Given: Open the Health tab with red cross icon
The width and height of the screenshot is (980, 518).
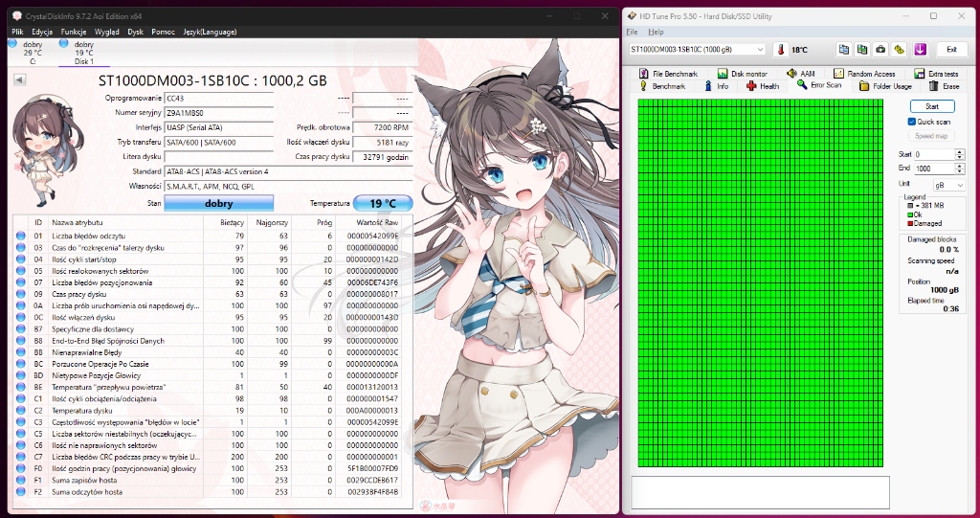Looking at the screenshot, I should point(763,86).
